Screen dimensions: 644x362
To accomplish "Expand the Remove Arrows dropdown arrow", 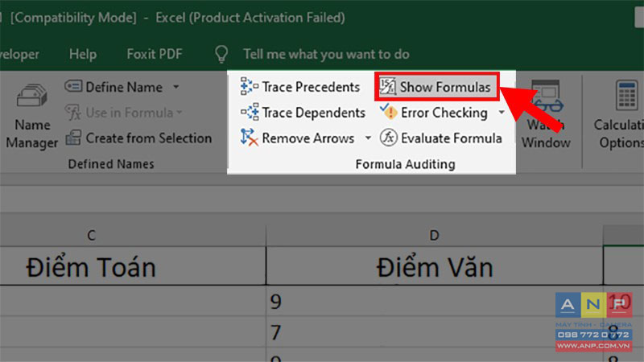I will point(368,138).
